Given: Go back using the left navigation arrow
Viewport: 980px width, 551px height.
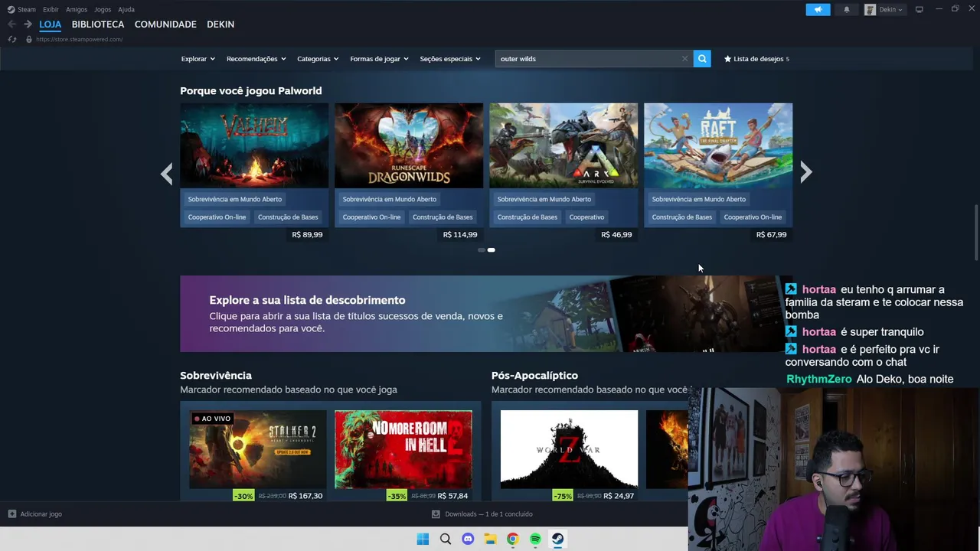Looking at the screenshot, I should [x=11, y=24].
